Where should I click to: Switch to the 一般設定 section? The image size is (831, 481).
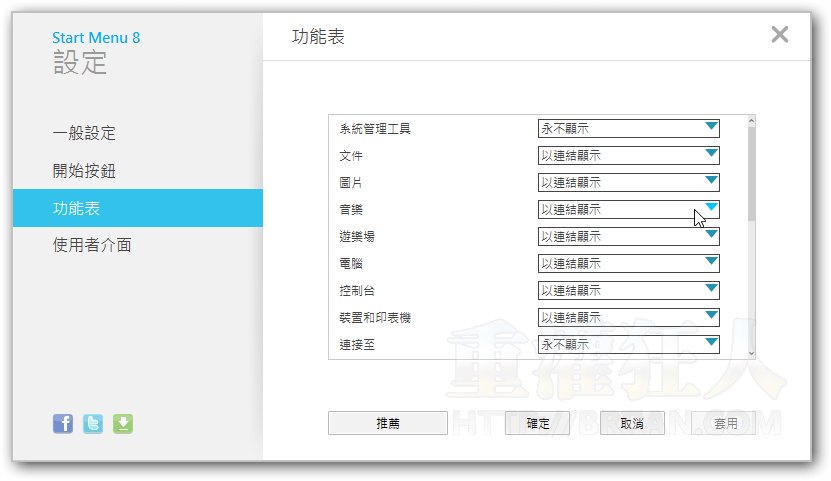(85, 133)
